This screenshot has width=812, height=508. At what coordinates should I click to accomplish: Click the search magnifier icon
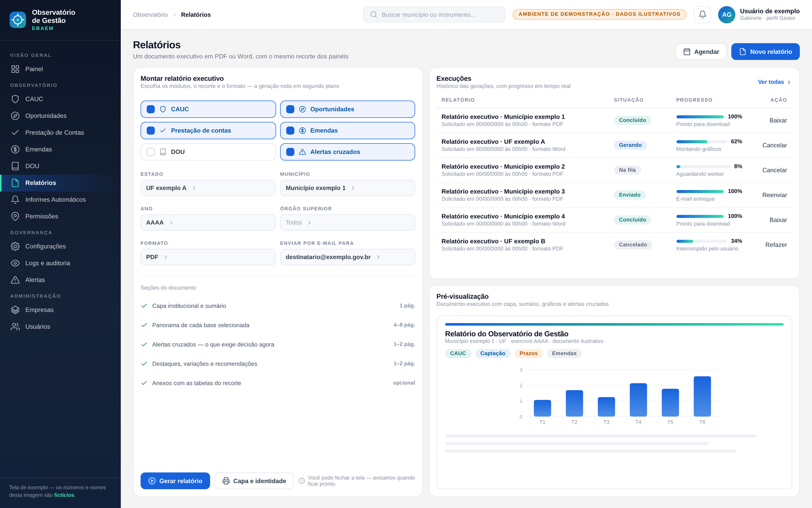pyautogui.click(x=374, y=15)
